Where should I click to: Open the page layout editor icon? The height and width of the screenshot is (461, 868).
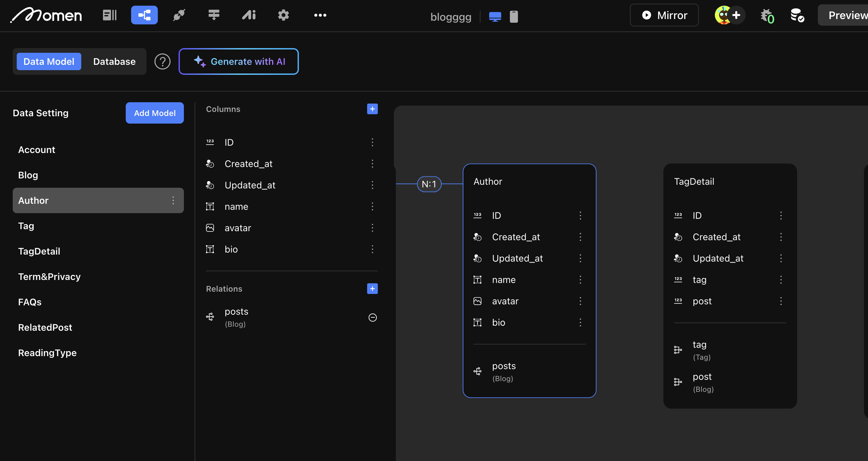[x=110, y=15]
